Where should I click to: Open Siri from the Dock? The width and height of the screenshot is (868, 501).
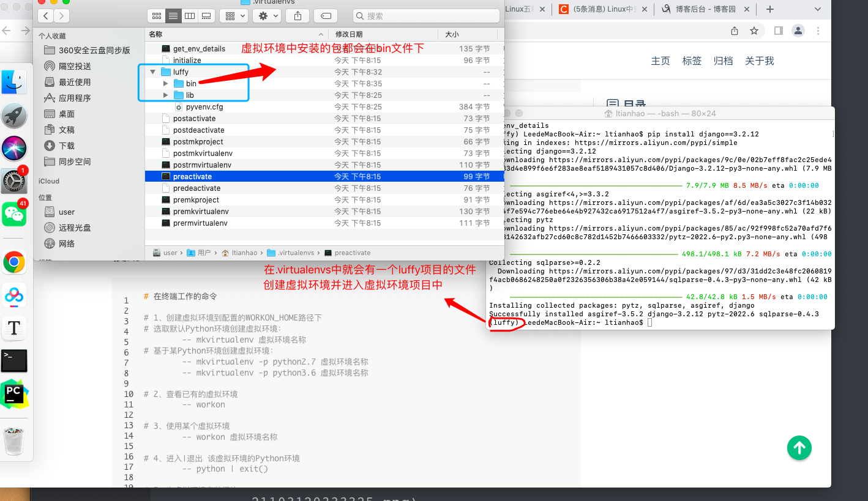(14, 148)
